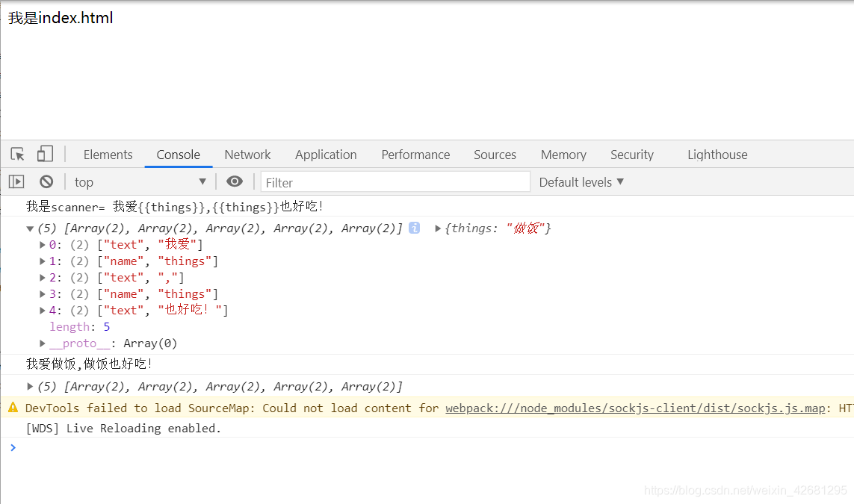Expand array entry 3 ["name", "things"]

[x=42, y=294]
